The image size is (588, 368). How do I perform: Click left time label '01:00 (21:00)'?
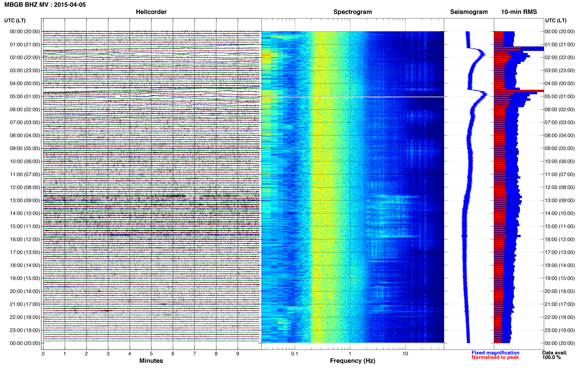25,45
